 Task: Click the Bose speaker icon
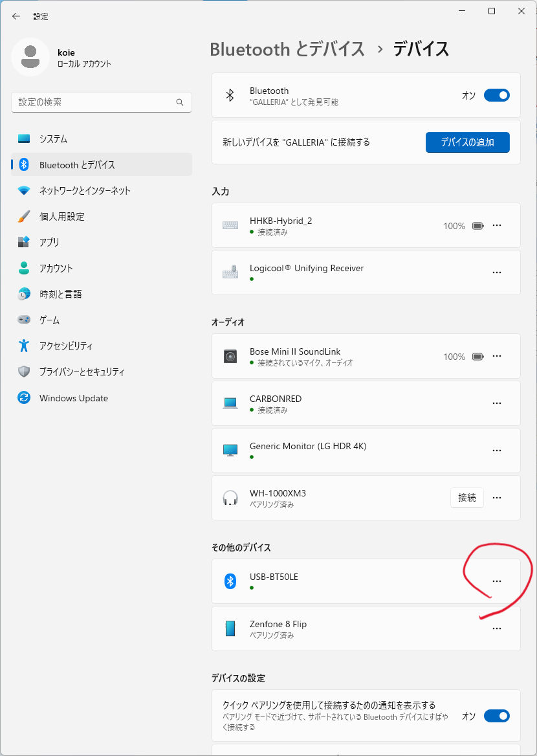tap(230, 356)
